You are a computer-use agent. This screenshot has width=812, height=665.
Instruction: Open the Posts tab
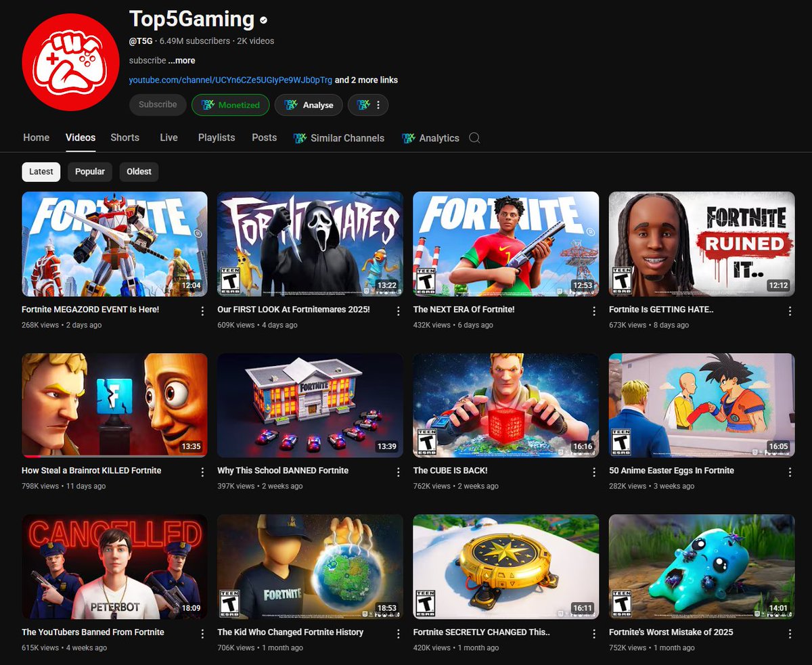click(x=265, y=137)
